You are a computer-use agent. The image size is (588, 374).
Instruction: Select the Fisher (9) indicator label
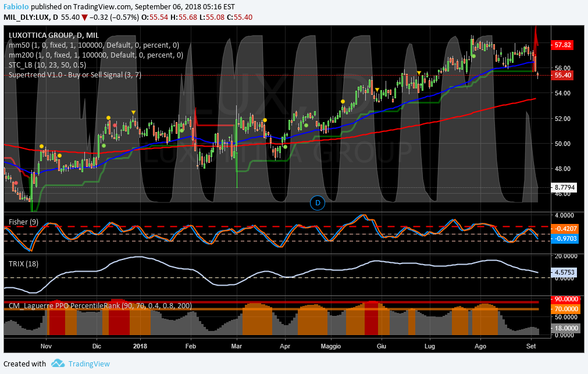[23, 222]
